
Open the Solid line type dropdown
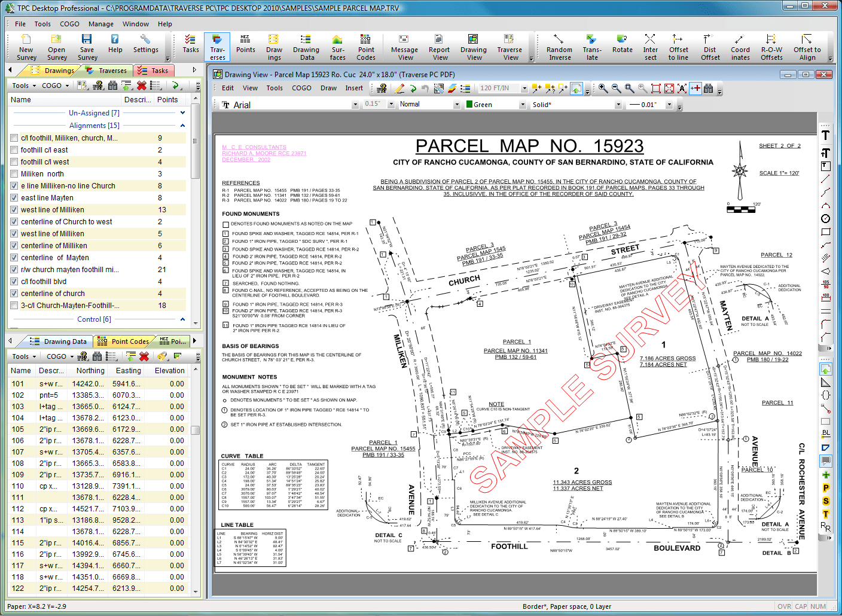click(x=618, y=105)
